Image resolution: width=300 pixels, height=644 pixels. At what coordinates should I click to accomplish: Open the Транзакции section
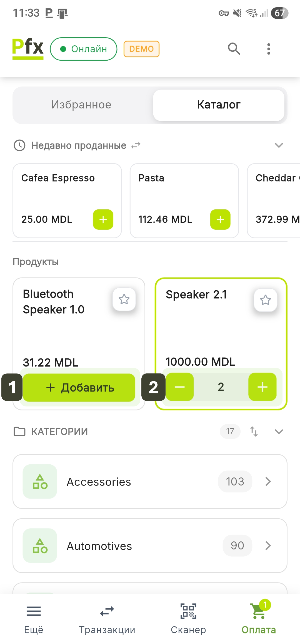(x=107, y=617)
